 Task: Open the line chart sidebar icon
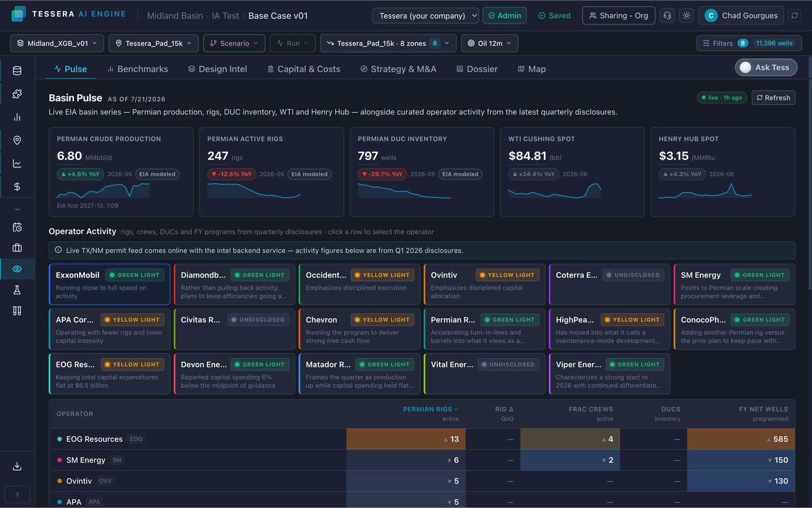pos(17,163)
